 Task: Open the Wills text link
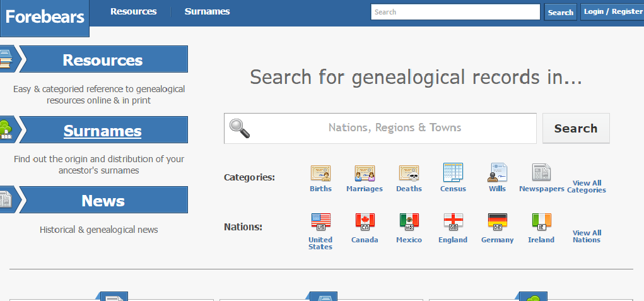tap(498, 189)
